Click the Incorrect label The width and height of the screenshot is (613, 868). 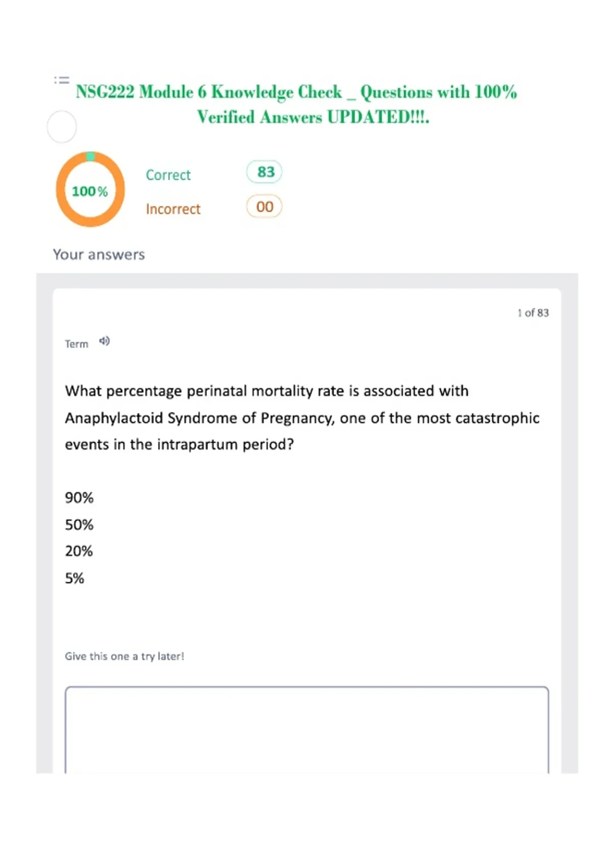[173, 209]
